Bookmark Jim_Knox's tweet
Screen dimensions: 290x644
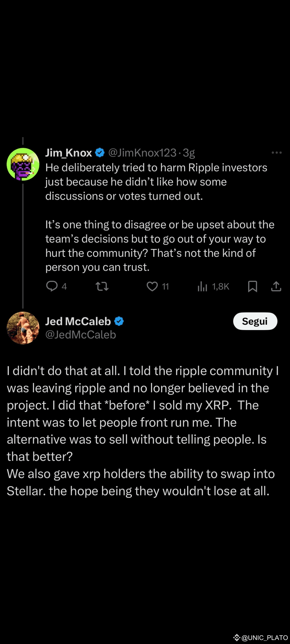tap(252, 286)
